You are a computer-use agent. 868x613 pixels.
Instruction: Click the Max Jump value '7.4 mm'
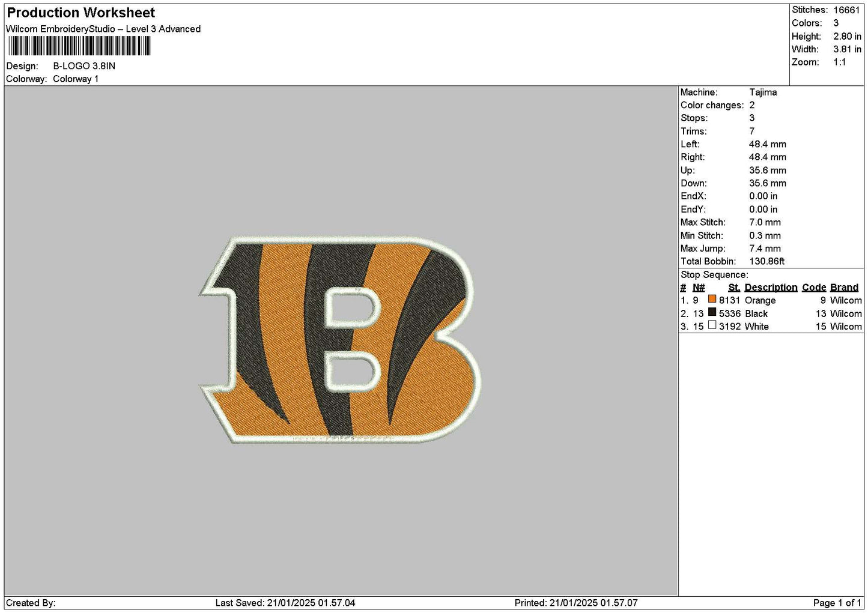[x=765, y=249]
